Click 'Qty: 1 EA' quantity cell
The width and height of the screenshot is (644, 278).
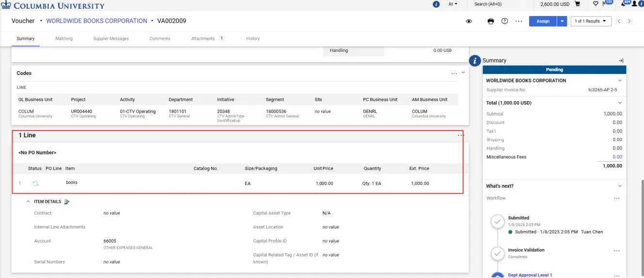point(372,183)
